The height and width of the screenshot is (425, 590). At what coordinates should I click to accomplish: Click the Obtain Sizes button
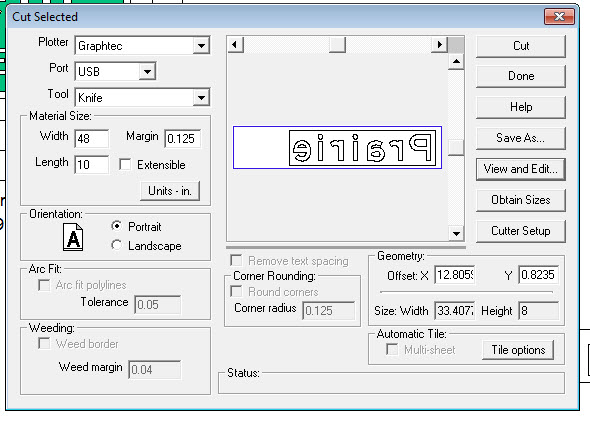click(x=520, y=200)
